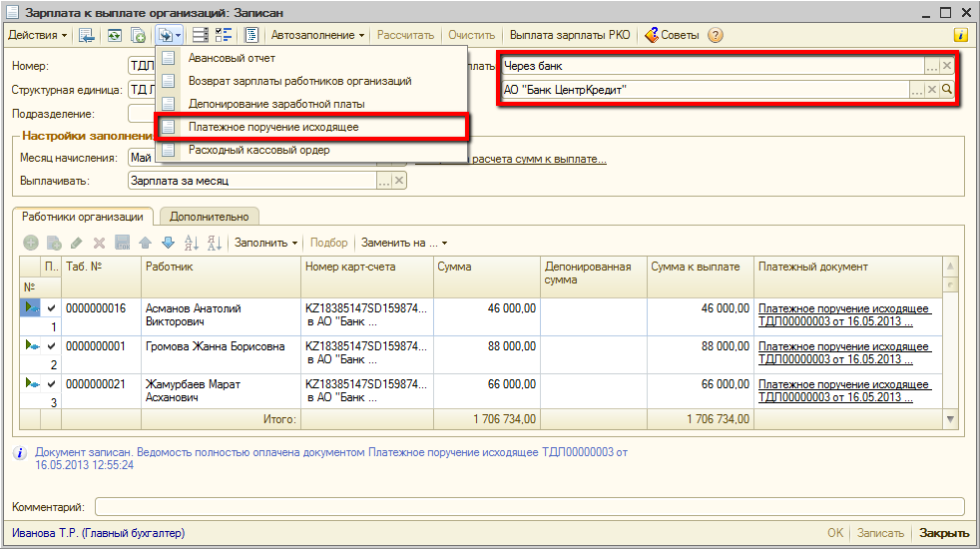This screenshot has height=549, width=980.
Task: Click the table's vertical scrollbar down arrow
Action: [x=950, y=419]
